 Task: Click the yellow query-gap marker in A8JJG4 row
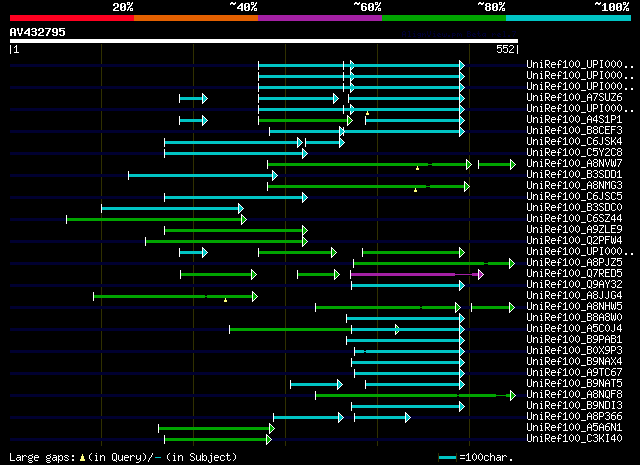coord(225,300)
